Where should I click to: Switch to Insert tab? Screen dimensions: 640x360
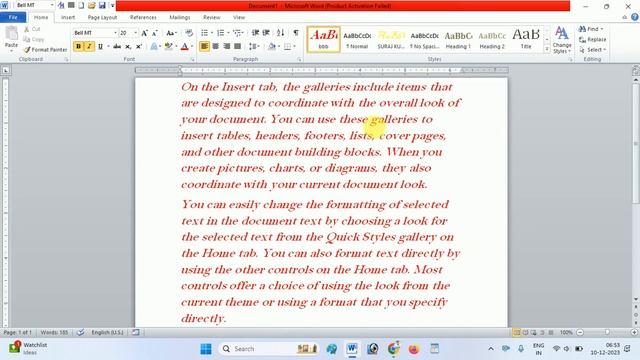[x=68, y=17]
